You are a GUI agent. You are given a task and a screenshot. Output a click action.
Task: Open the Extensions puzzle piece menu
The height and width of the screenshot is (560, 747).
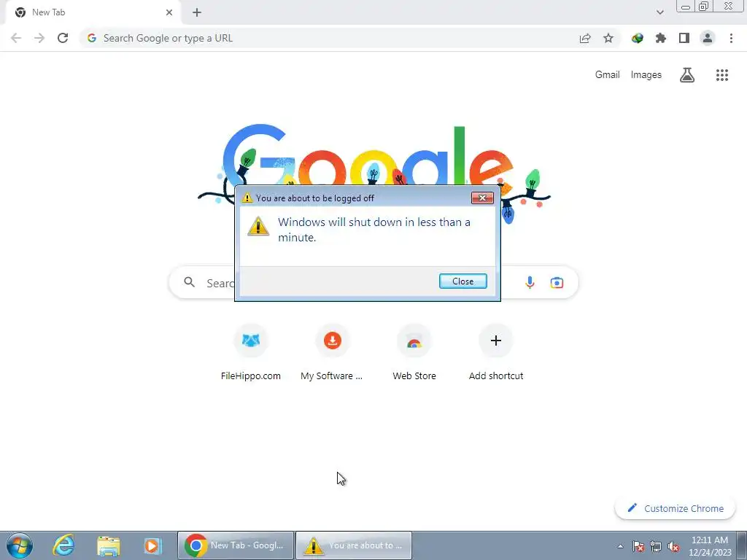coord(661,38)
